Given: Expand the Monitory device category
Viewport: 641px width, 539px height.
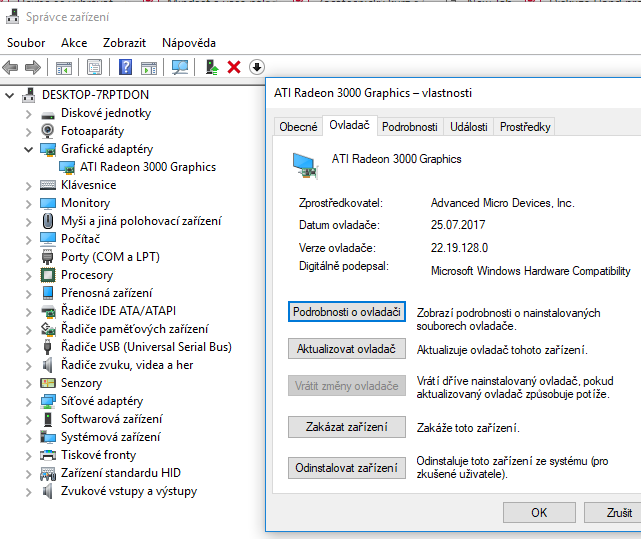Looking at the screenshot, I should click(28, 203).
